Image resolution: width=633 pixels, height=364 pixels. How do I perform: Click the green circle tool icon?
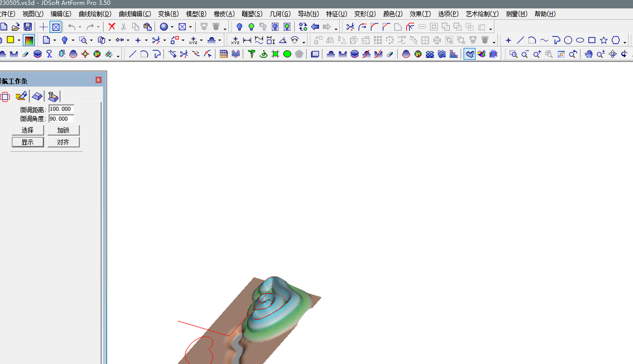pos(287,54)
